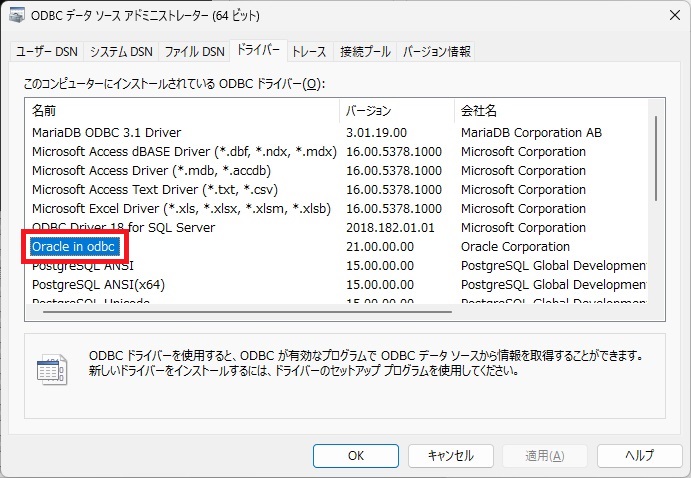Open the バージョン情報 tab
This screenshot has width=691, height=478.
(x=436, y=51)
